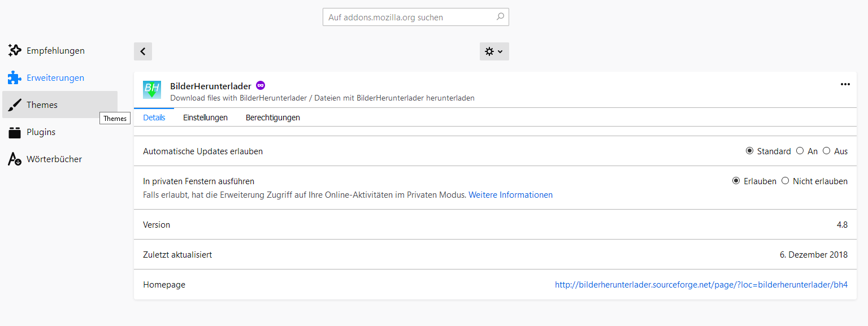Select Standard for automatic updates

pos(750,151)
